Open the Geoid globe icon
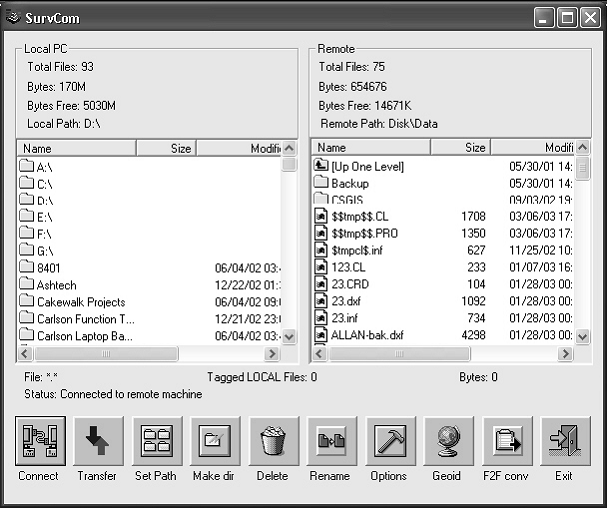Image resolution: width=607 pixels, height=508 pixels. click(x=447, y=441)
